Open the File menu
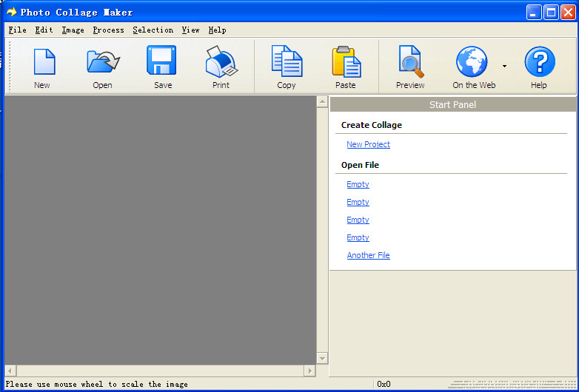Viewport: 579px width, 392px height. coord(17,30)
